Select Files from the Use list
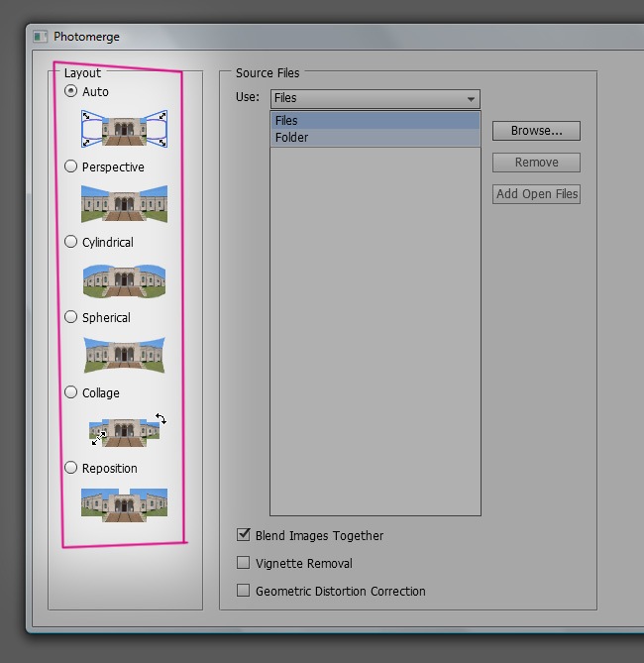The width and height of the screenshot is (644, 663). coord(286,121)
